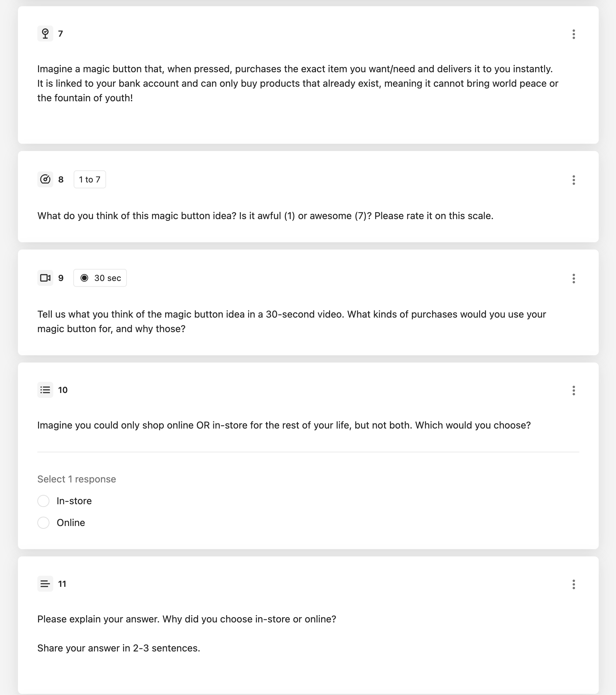Click the 30 sec duration badge
Image resolution: width=616 pixels, height=695 pixels.
click(100, 278)
